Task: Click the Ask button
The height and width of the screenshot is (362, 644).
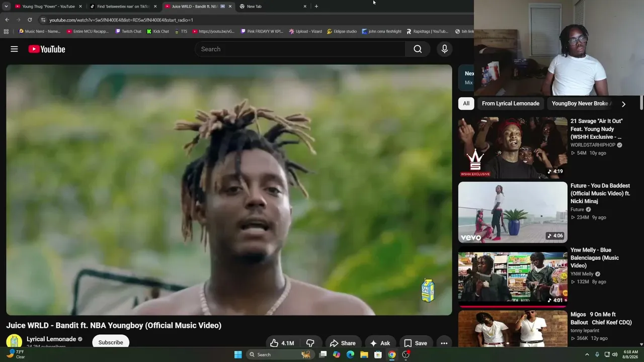Action: (x=380, y=343)
